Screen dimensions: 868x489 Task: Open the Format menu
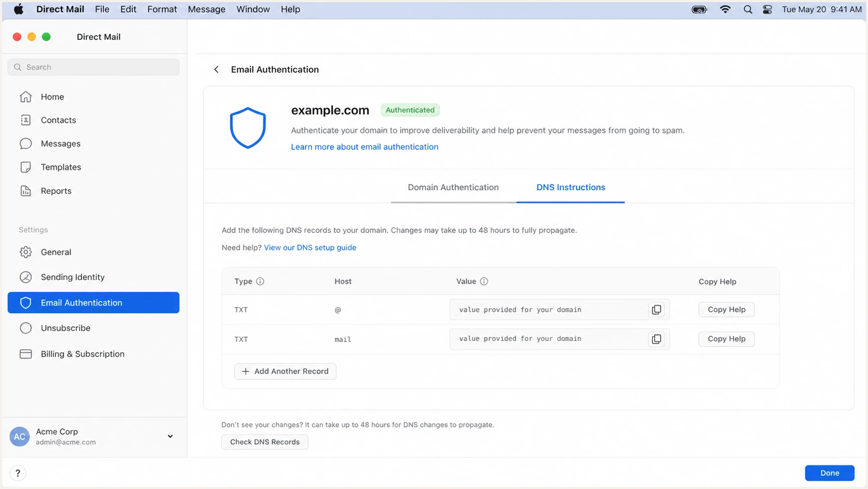tap(162, 9)
